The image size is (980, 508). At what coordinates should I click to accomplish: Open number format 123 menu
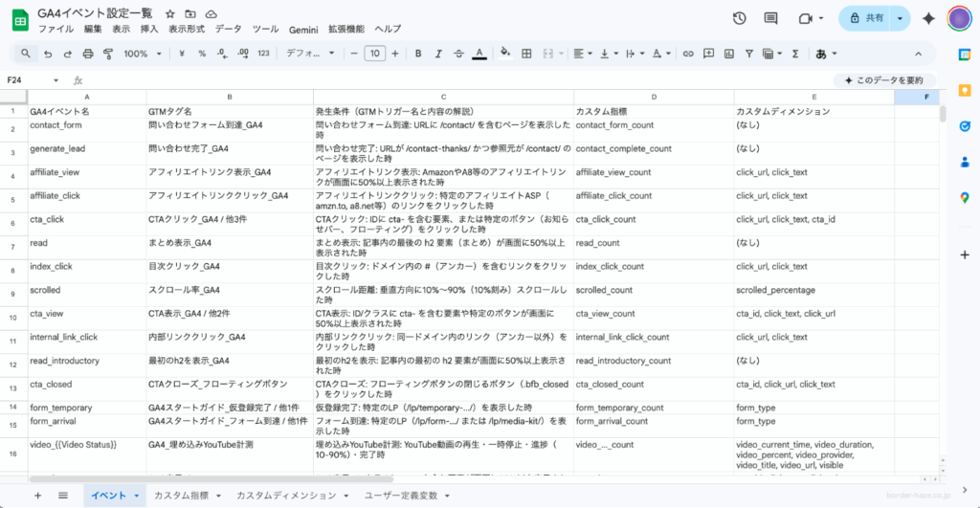click(x=264, y=54)
